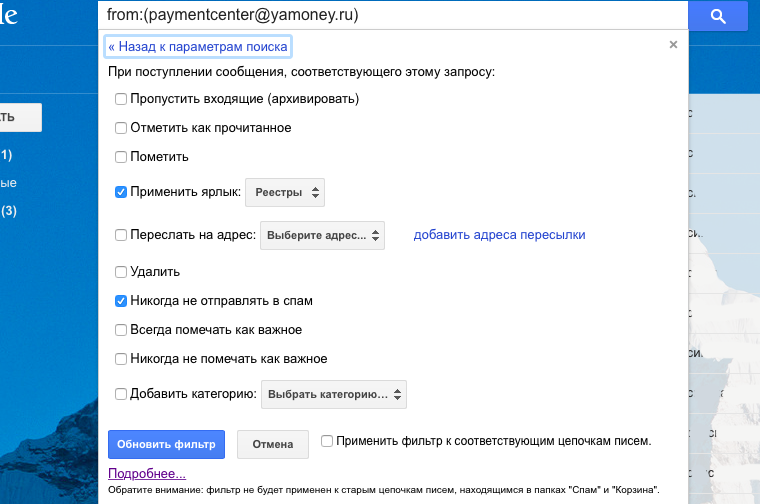Enable Переслать на адрес checkbox
This screenshot has height=504, width=760.
(x=121, y=235)
